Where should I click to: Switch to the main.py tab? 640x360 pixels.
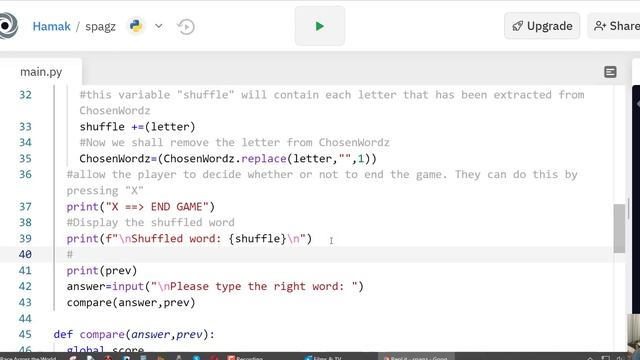point(41,72)
